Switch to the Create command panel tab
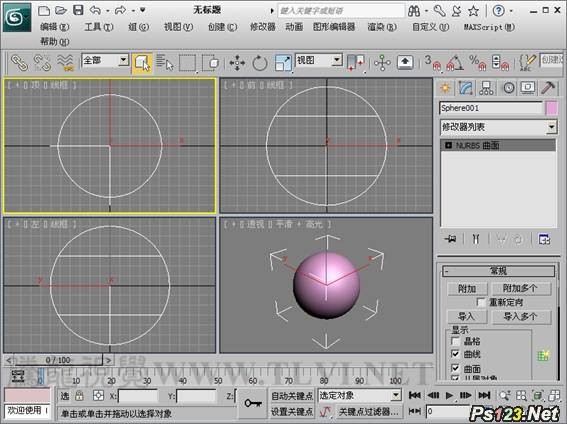The image size is (567, 424). coord(446,88)
